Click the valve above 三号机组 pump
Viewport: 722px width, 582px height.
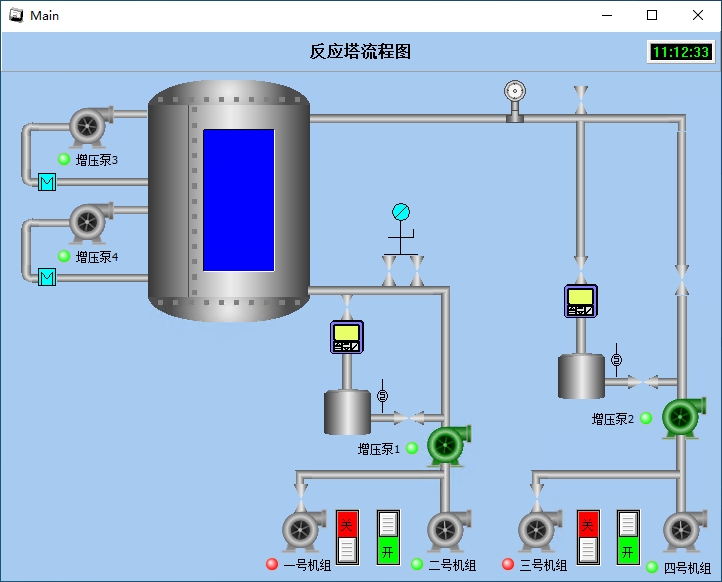(x=537, y=498)
